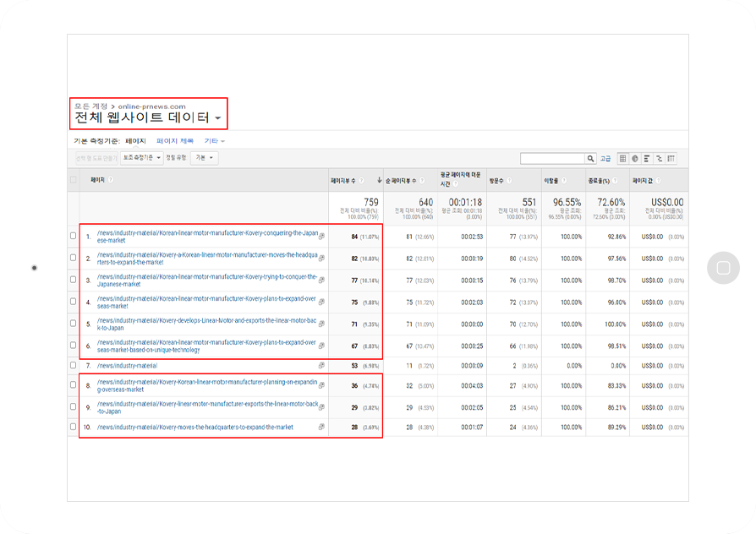The height and width of the screenshot is (534, 756).
Task: Open link Kovery-develops-Linear-Motor-and-exports
Action: coord(207,324)
